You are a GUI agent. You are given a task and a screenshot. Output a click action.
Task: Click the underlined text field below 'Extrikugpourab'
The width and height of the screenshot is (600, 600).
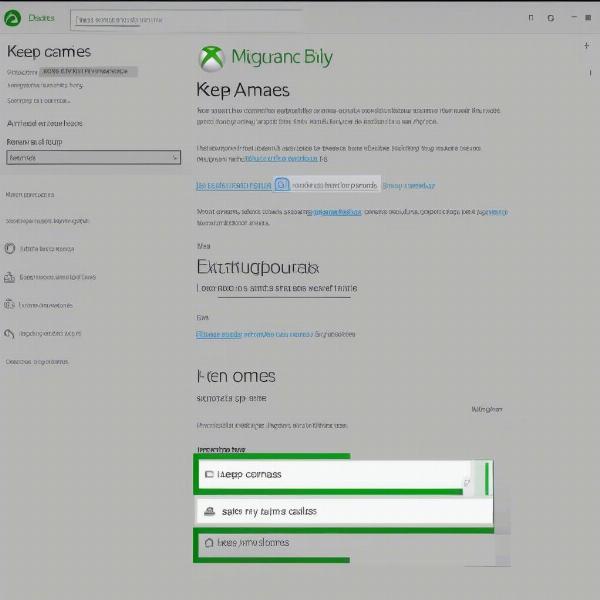pyautogui.click(x=277, y=288)
